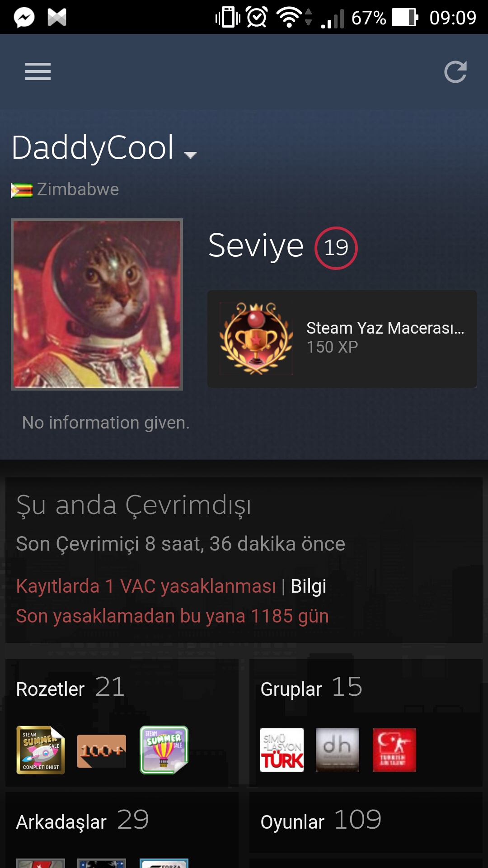This screenshot has width=488, height=868.
Task: Expand the DaddyCool profile dropdown arrow
Action: (190, 155)
